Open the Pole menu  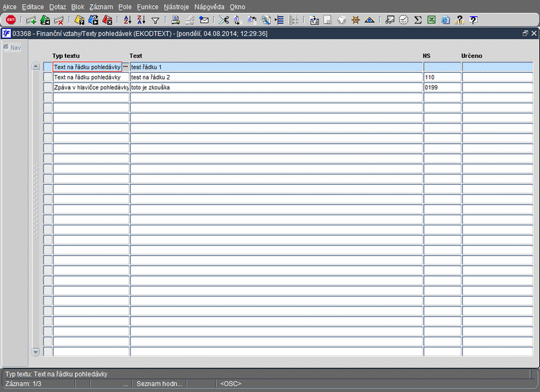point(125,7)
